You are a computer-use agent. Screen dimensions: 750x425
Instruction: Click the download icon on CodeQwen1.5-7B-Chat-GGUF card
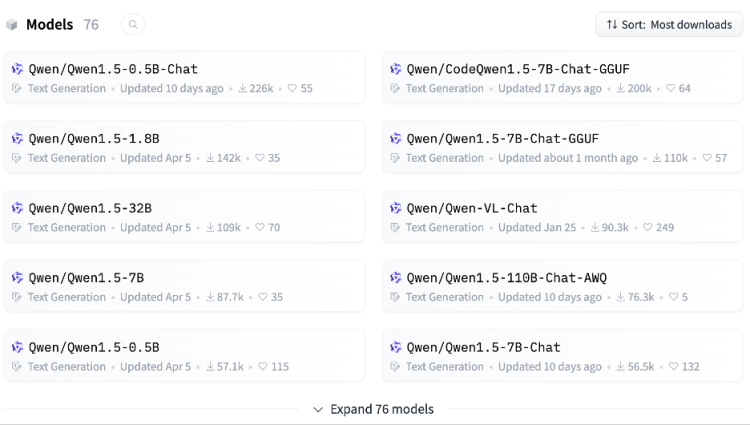(x=620, y=88)
